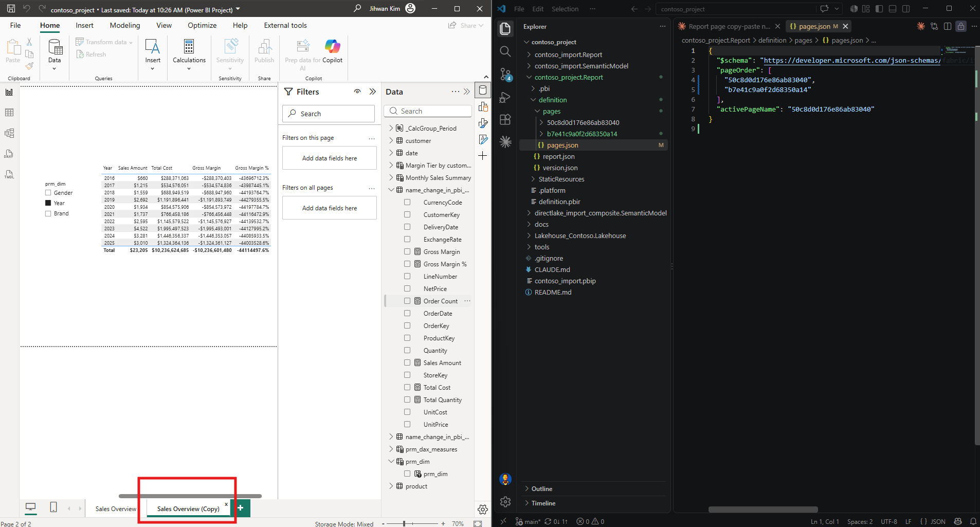The height and width of the screenshot is (527, 980).
Task: Open the Modeling ribbon tab
Action: (125, 25)
